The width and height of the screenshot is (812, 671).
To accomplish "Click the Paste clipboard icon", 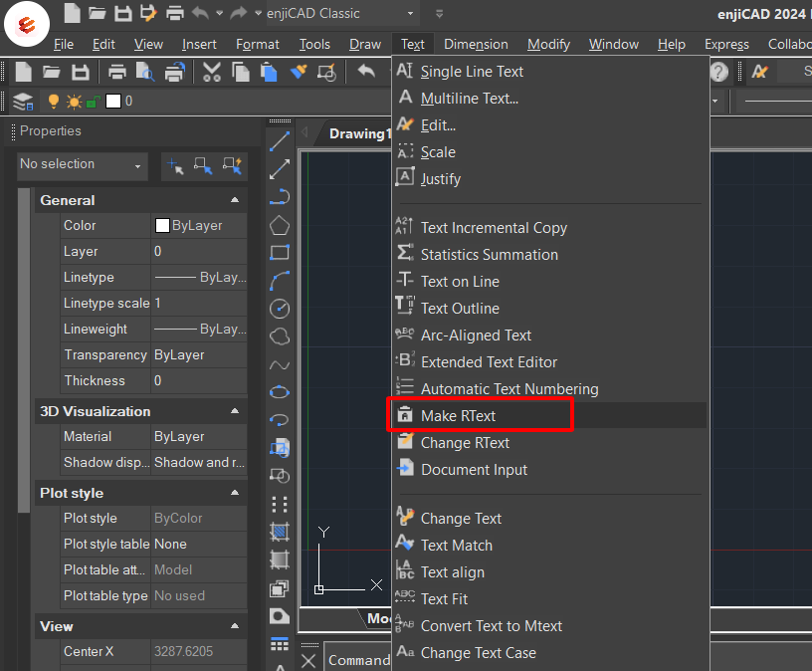I will [x=269, y=72].
